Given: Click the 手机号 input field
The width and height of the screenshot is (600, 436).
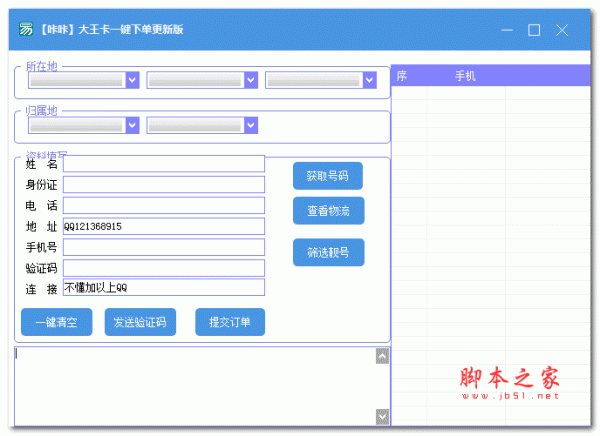Looking at the screenshot, I should [x=164, y=247].
